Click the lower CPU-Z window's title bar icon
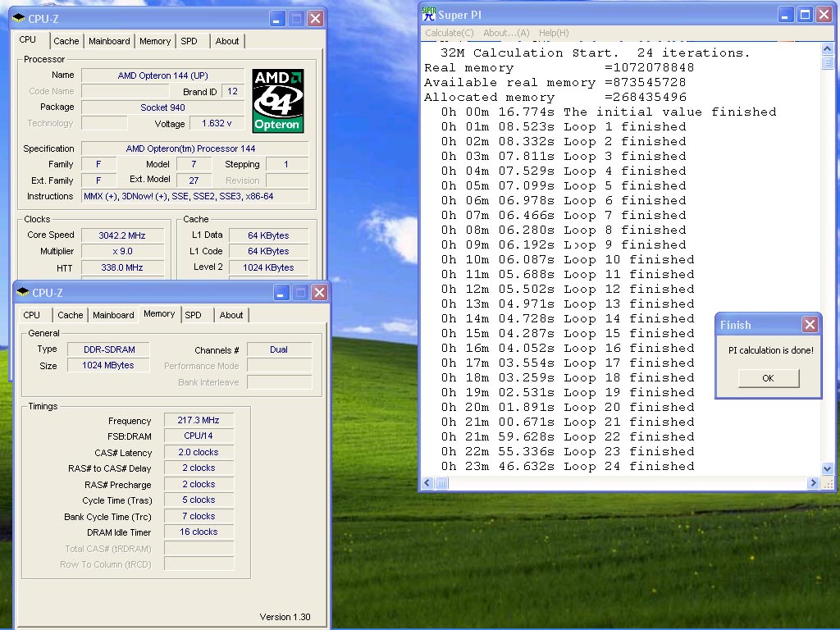This screenshot has width=840, height=630. [x=22, y=292]
